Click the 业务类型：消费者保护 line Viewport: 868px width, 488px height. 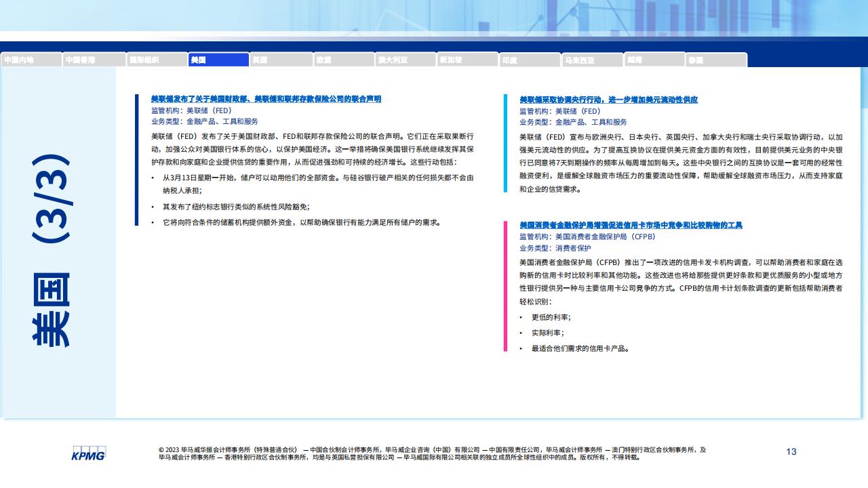[x=555, y=248]
